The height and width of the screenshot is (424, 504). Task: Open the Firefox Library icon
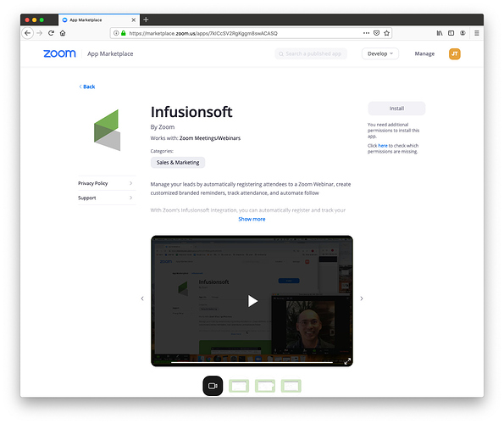(440, 33)
